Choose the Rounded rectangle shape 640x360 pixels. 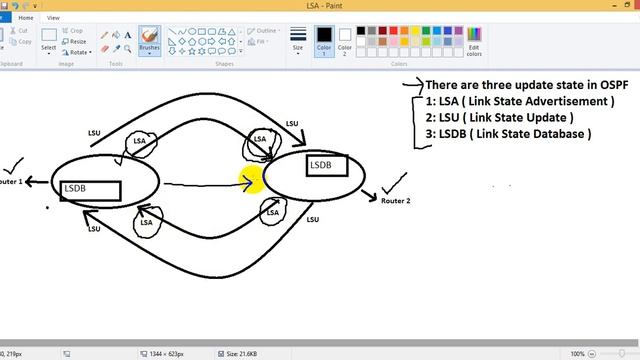212,31
